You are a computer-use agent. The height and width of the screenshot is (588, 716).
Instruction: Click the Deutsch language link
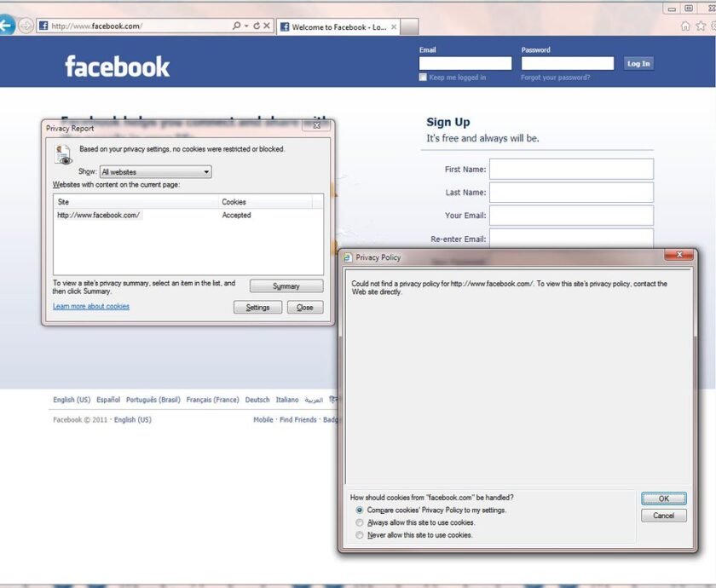pos(257,400)
